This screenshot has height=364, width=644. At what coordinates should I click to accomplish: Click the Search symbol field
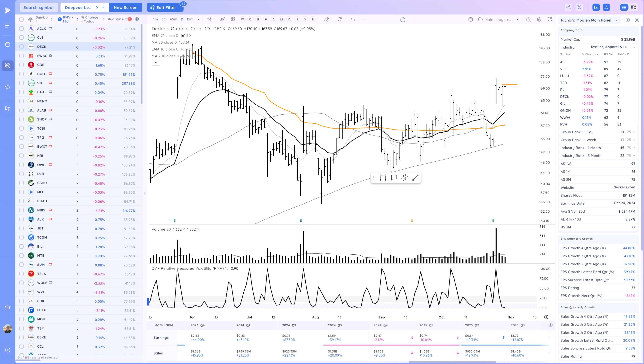(38, 8)
